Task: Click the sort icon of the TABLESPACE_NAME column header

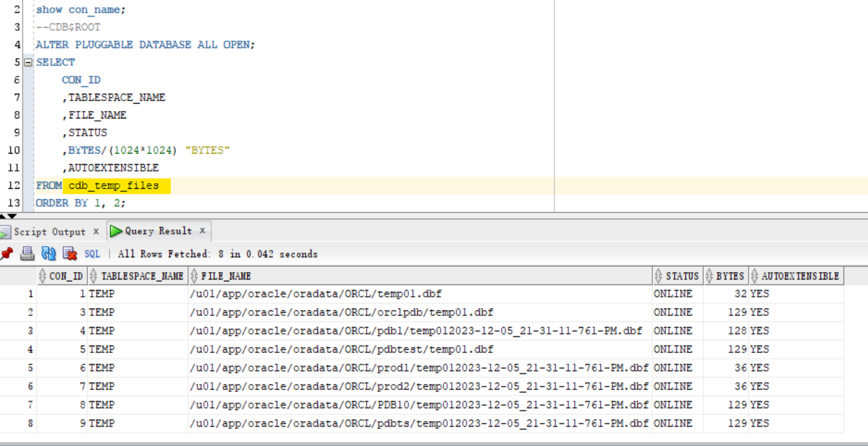Action: coord(93,276)
